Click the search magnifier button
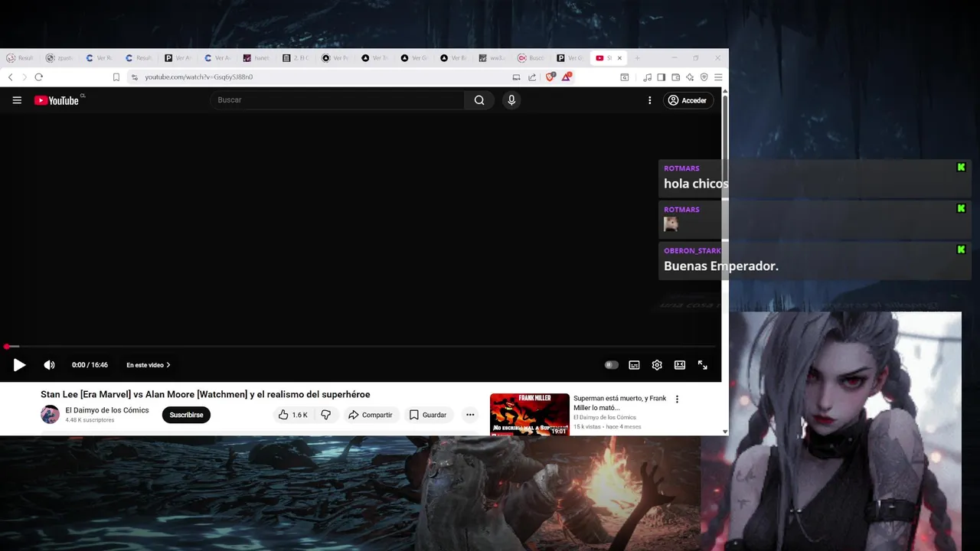Viewport: 980px width, 551px height. tap(479, 100)
